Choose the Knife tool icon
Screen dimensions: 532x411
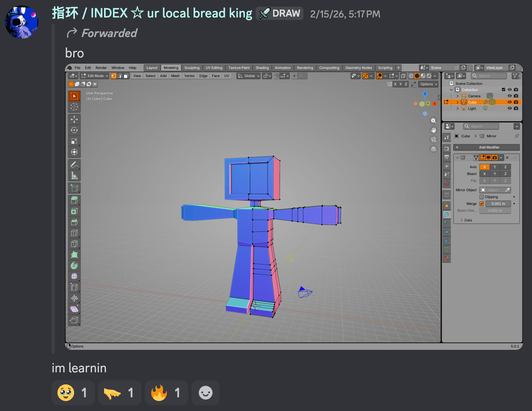[x=74, y=244]
